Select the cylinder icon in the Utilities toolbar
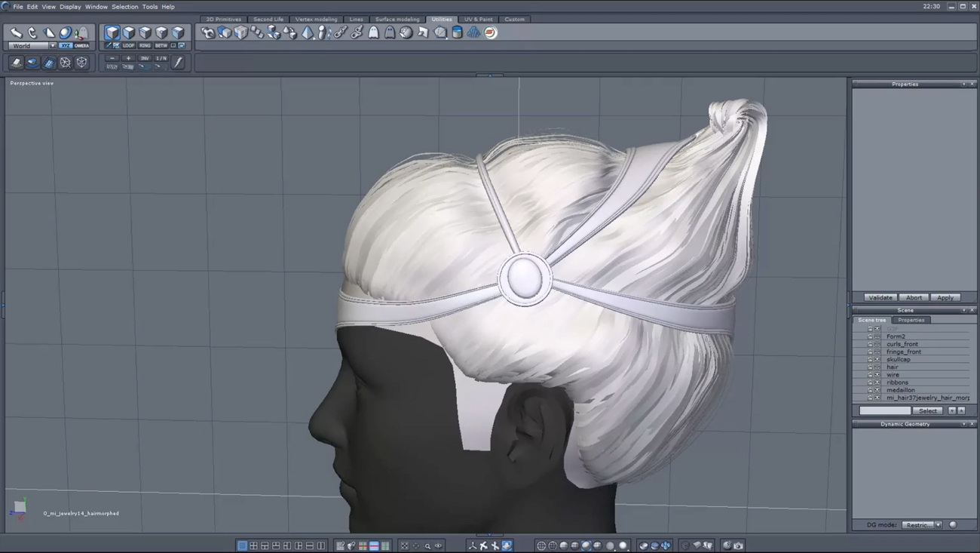Image resolution: width=980 pixels, height=553 pixels. 457,32
